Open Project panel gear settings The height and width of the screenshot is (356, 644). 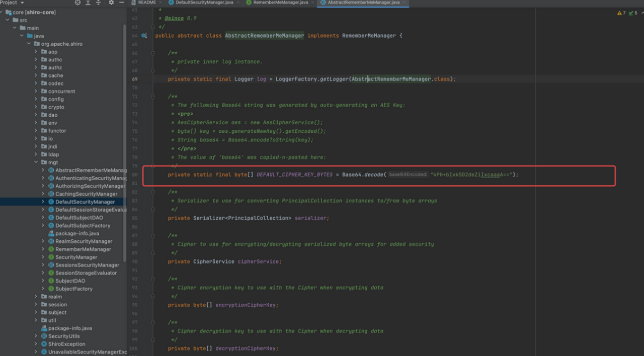(111, 3)
